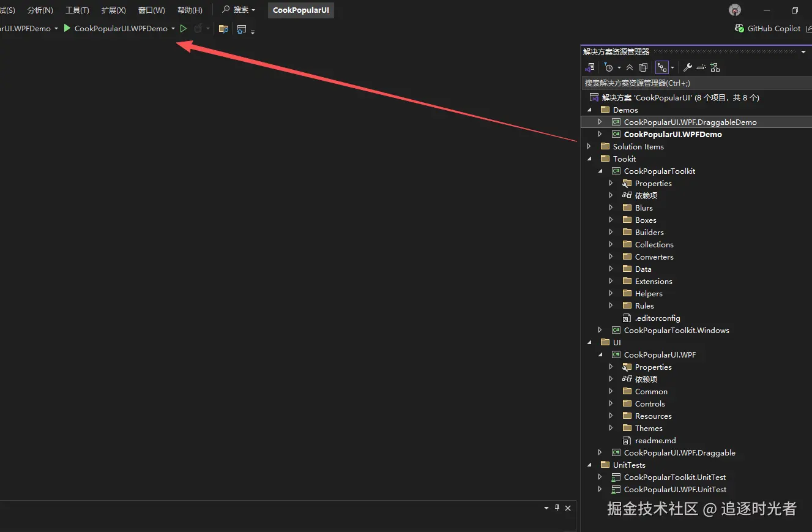Click the browser window toolbar icon

point(242,29)
